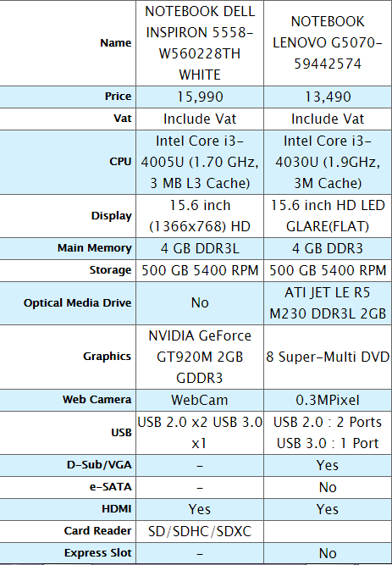Select the Intel Core i3-4005U cell
This screenshot has width=392, height=565.
pos(200,162)
